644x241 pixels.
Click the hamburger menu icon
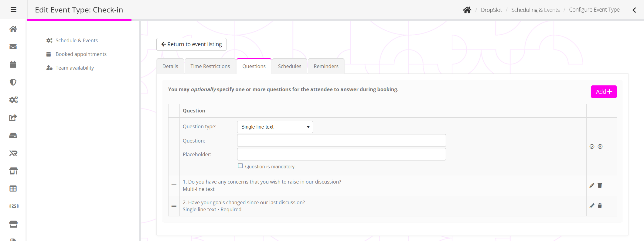click(x=13, y=10)
